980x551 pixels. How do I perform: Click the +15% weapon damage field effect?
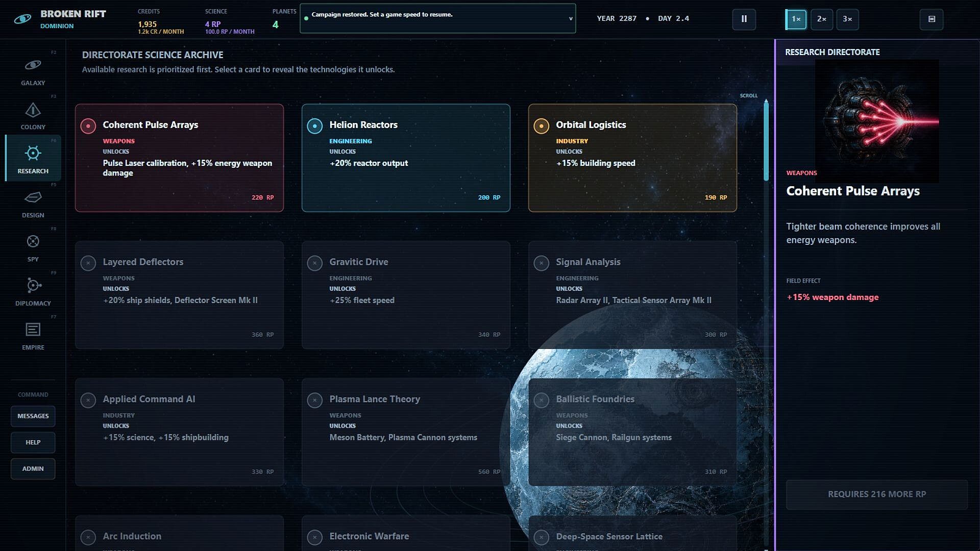pos(832,297)
